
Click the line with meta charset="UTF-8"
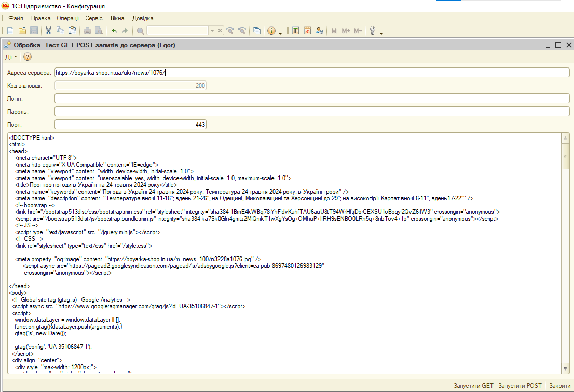click(x=46, y=158)
